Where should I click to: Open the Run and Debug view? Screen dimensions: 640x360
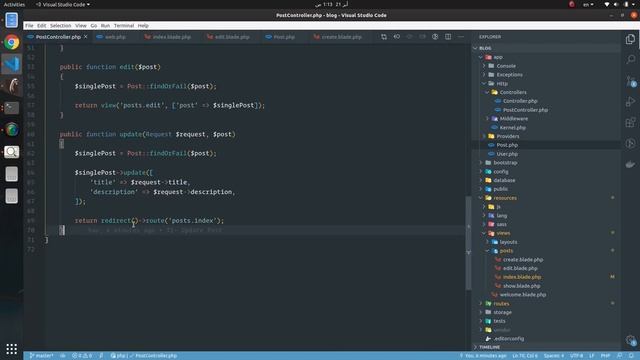click(630, 101)
